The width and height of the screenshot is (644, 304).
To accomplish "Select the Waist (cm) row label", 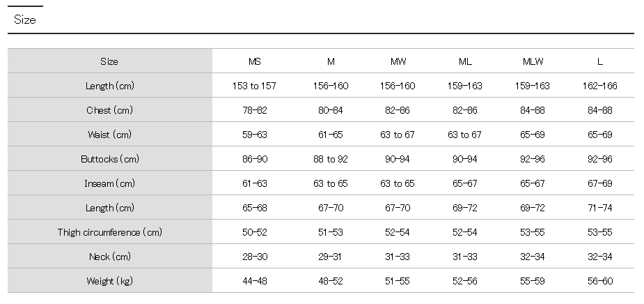I will pos(109,135).
